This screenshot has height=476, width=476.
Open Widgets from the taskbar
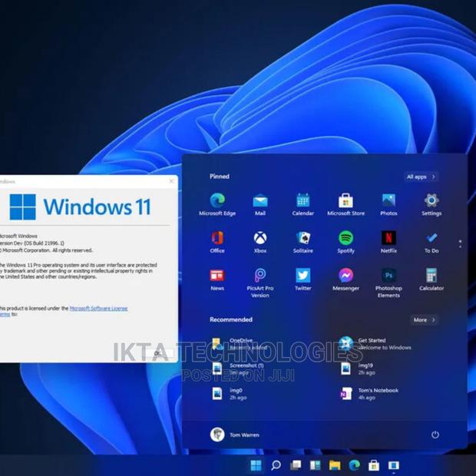(315, 465)
